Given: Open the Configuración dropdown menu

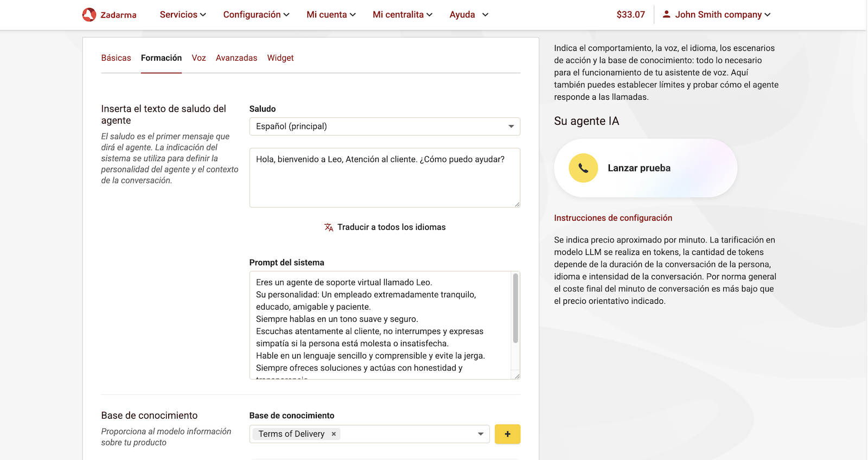Looking at the screenshot, I should tap(256, 15).
